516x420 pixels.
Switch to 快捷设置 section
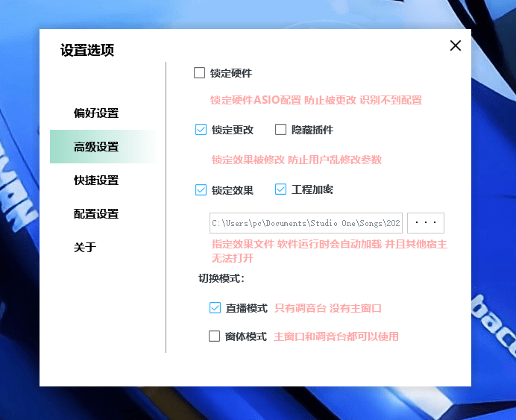96,180
